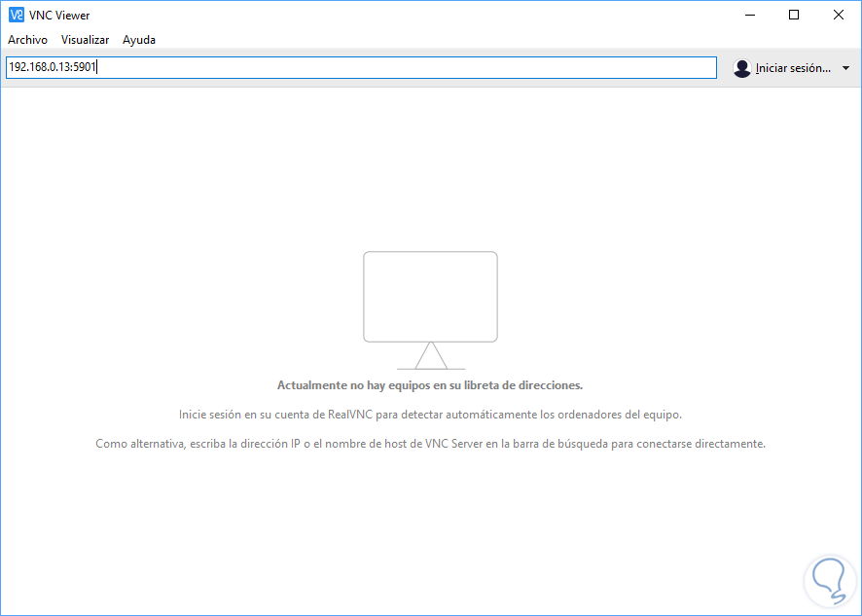The width and height of the screenshot is (862, 616).
Task: Close the VNC Viewer window
Action: click(x=839, y=15)
